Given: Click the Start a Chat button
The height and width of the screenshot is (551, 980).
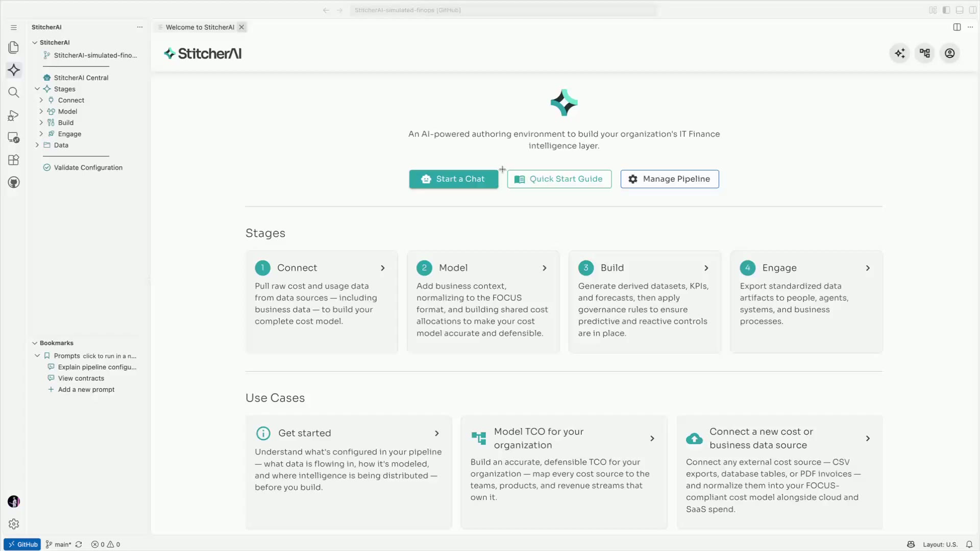Looking at the screenshot, I should coord(453,179).
